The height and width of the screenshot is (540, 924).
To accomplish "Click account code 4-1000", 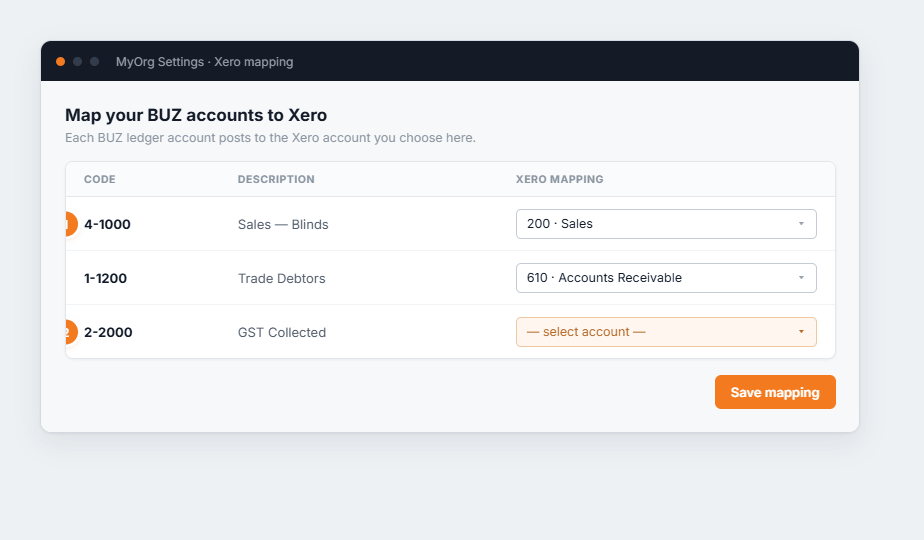I will 107,225.
